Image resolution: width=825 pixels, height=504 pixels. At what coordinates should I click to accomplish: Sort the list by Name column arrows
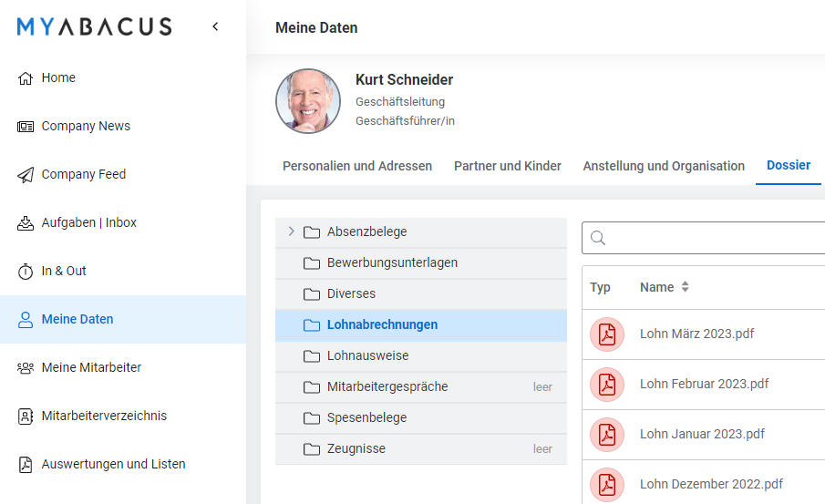[685, 287]
